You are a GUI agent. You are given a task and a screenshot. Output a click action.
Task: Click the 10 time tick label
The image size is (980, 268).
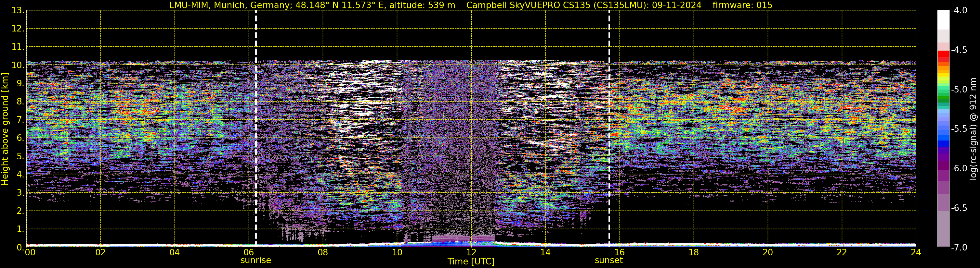tap(397, 252)
